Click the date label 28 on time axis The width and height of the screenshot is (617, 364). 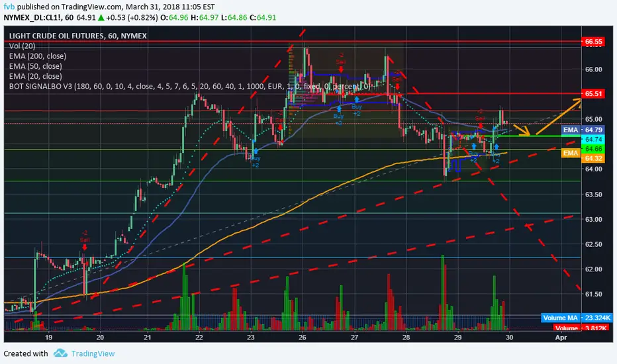tap(406, 338)
